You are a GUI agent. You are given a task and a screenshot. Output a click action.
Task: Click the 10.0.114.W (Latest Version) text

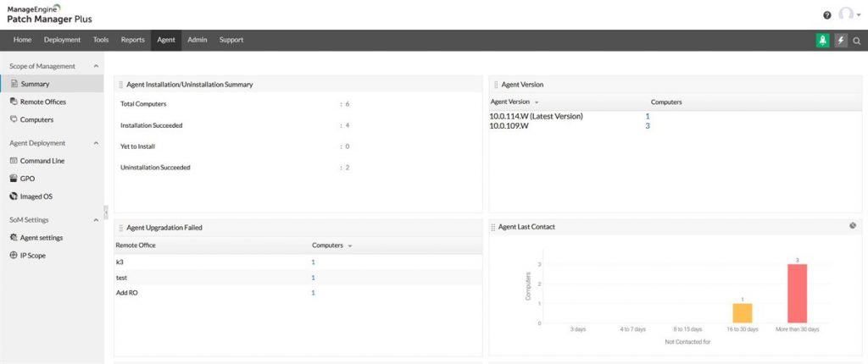tap(536, 116)
